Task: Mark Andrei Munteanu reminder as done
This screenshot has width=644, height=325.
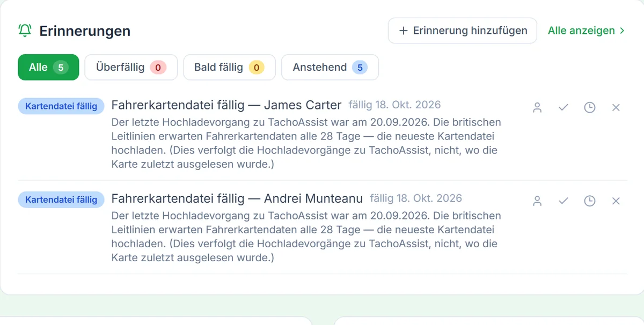Action: 563,201
